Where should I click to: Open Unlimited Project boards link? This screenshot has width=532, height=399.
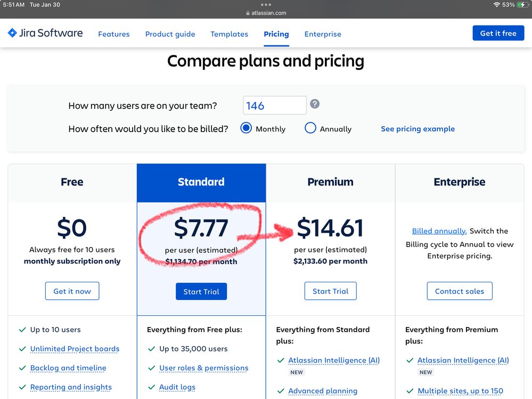[x=75, y=349]
